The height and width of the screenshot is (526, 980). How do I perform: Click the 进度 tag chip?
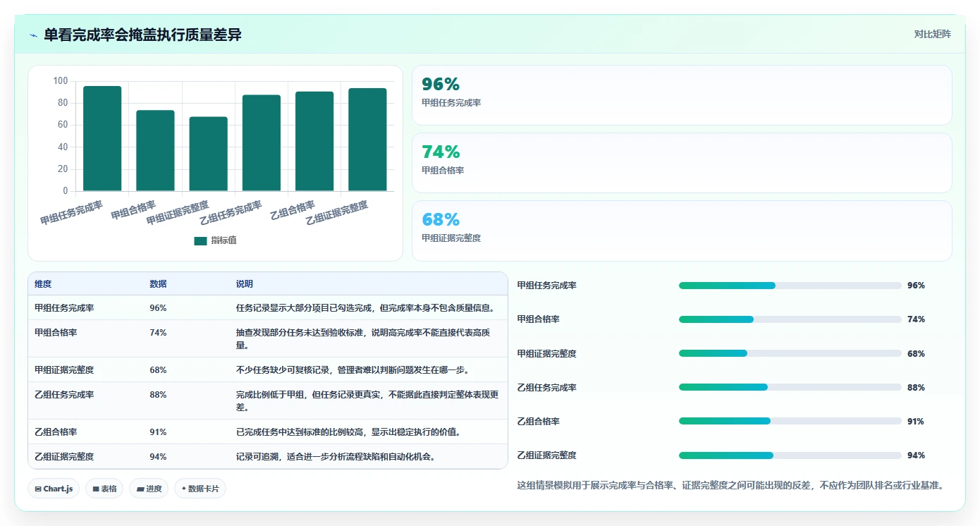[x=149, y=489]
